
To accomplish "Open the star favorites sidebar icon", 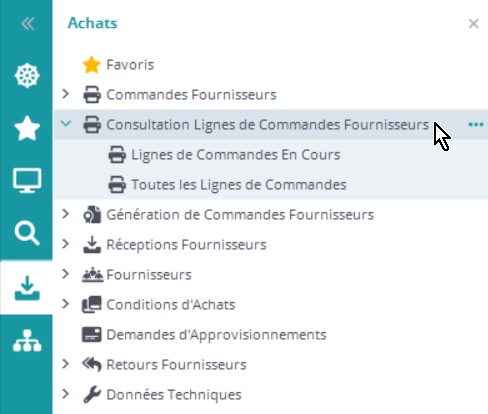I will pos(27,128).
